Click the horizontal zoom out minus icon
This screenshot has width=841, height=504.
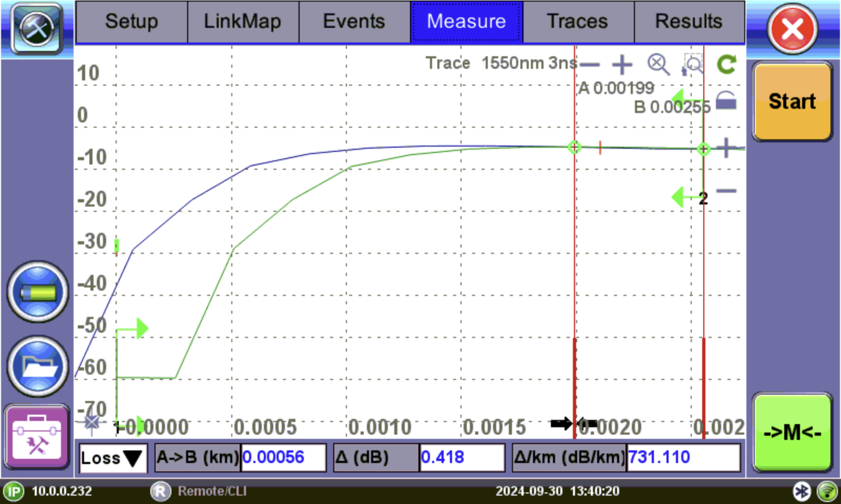click(x=590, y=65)
